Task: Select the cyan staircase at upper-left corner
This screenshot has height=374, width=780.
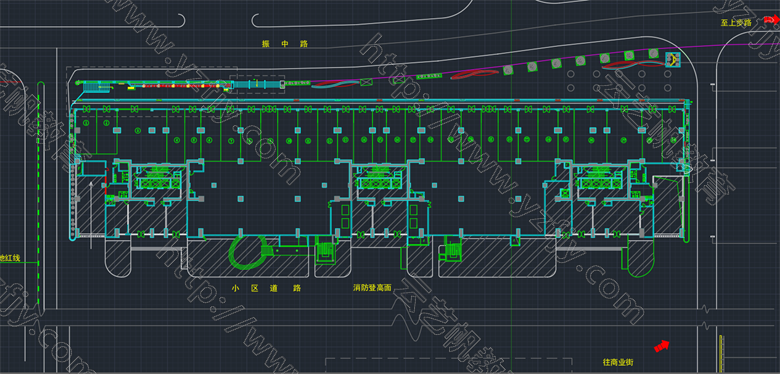Action: click(x=97, y=88)
